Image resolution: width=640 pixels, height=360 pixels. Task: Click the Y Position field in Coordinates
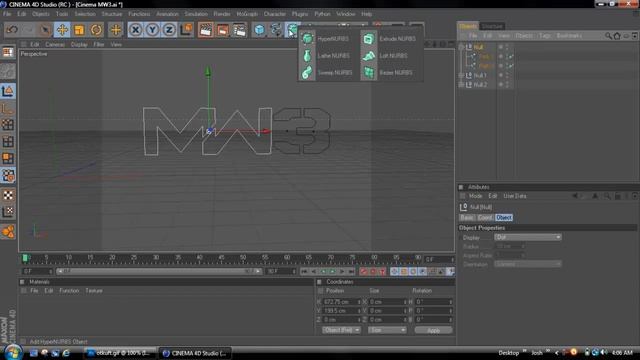click(342, 311)
